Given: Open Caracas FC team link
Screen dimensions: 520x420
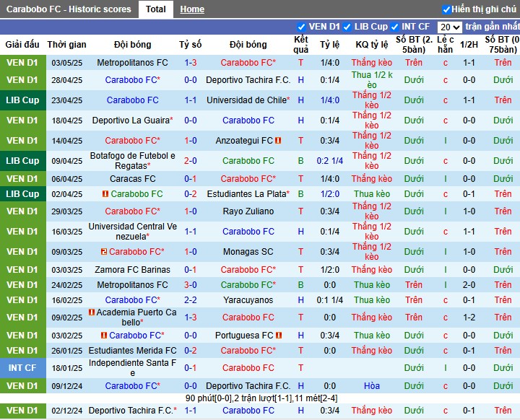Looking at the screenshot, I should pos(132,179).
